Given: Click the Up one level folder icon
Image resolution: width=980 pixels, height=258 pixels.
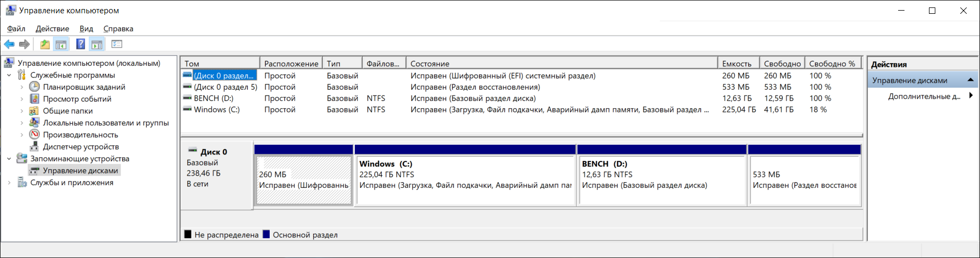Looking at the screenshot, I should (x=45, y=44).
